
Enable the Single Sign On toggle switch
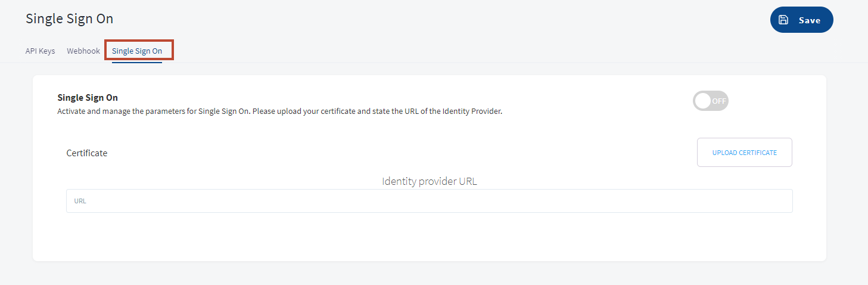[711, 101]
